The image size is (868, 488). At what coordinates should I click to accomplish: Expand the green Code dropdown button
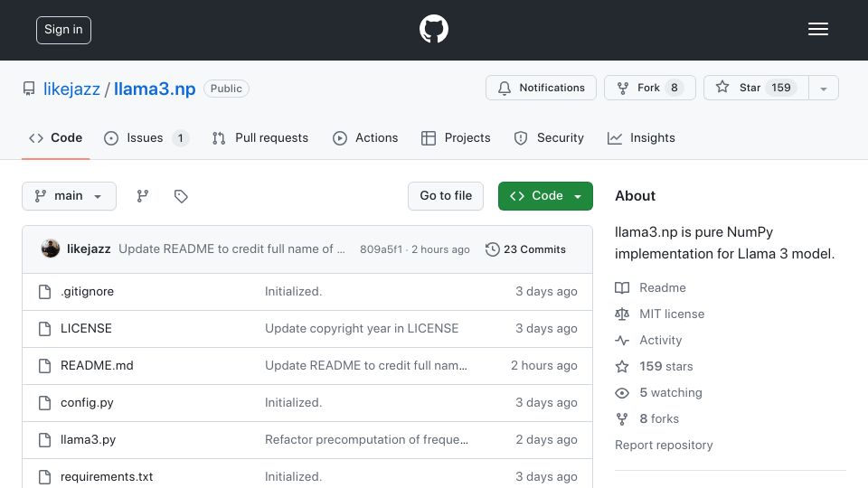(545, 196)
